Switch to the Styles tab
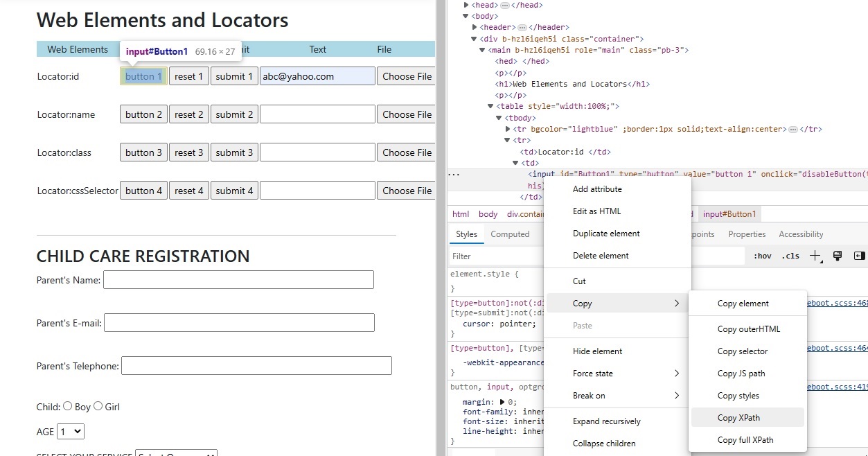The height and width of the screenshot is (456, 868). pyautogui.click(x=466, y=234)
